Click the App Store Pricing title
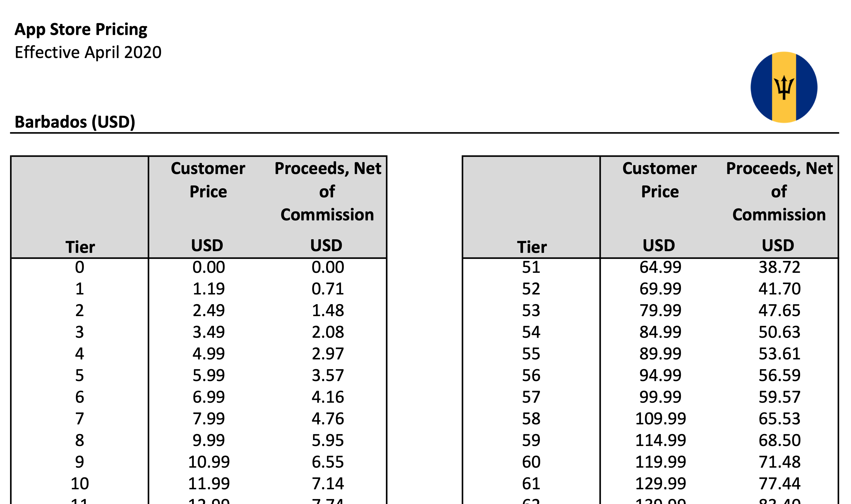Image resolution: width=851 pixels, height=504 pixels. pyautogui.click(x=81, y=29)
